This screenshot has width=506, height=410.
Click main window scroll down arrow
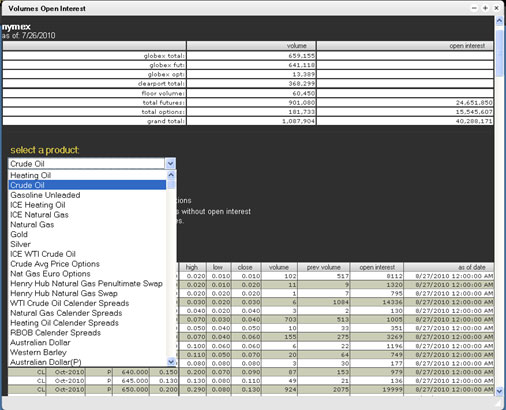tap(499, 391)
